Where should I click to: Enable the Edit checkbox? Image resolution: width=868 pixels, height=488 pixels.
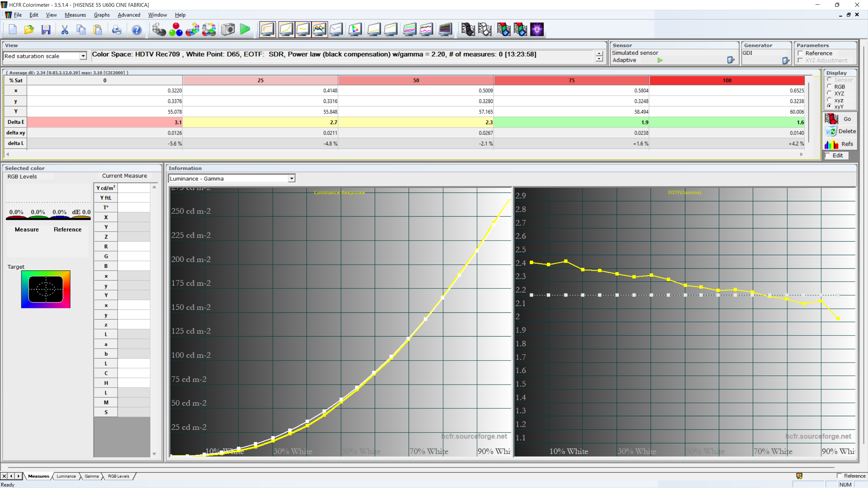click(x=828, y=155)
